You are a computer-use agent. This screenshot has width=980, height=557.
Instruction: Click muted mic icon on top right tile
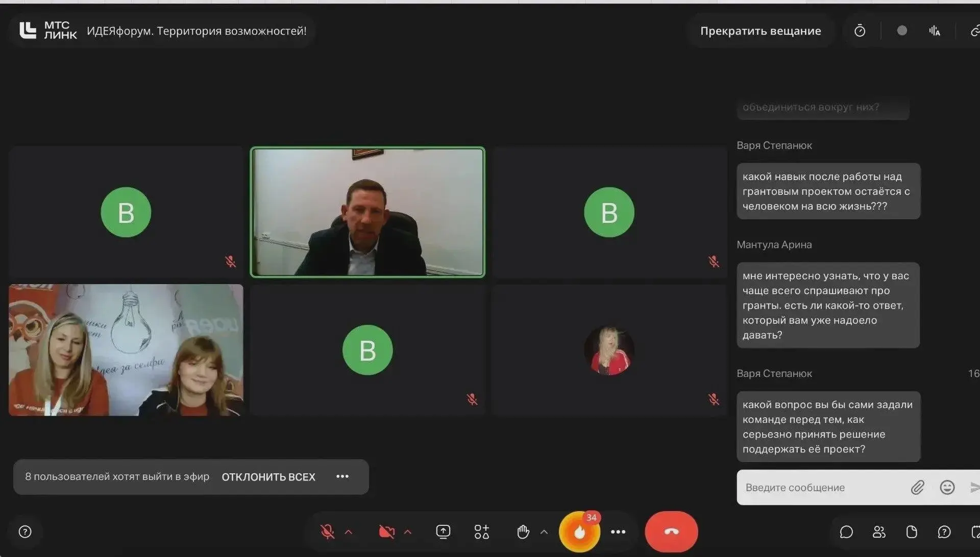pos(714,262)
